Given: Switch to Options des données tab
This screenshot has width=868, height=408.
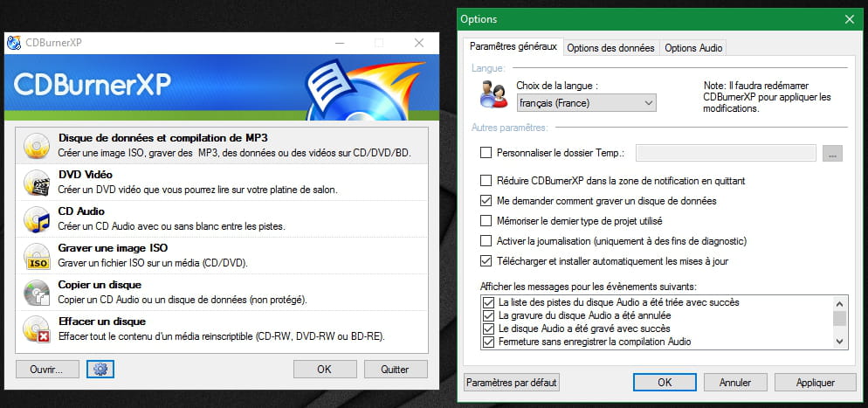Looking at the screenshot, I should click(610, 48).
